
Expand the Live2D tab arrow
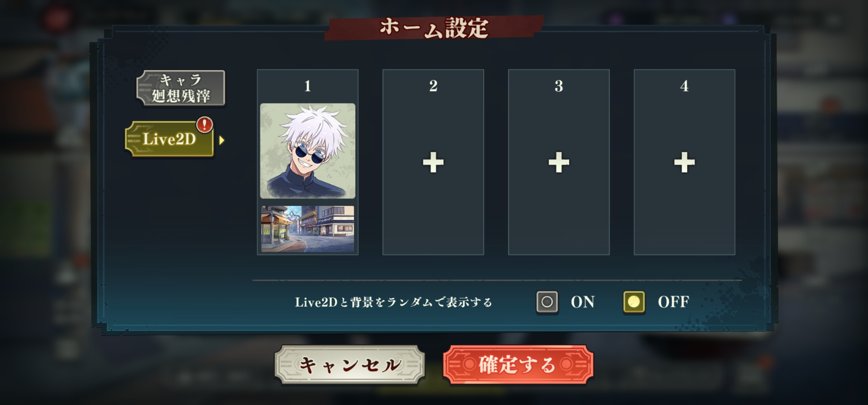pyautogui.click(x=222, y=140)
